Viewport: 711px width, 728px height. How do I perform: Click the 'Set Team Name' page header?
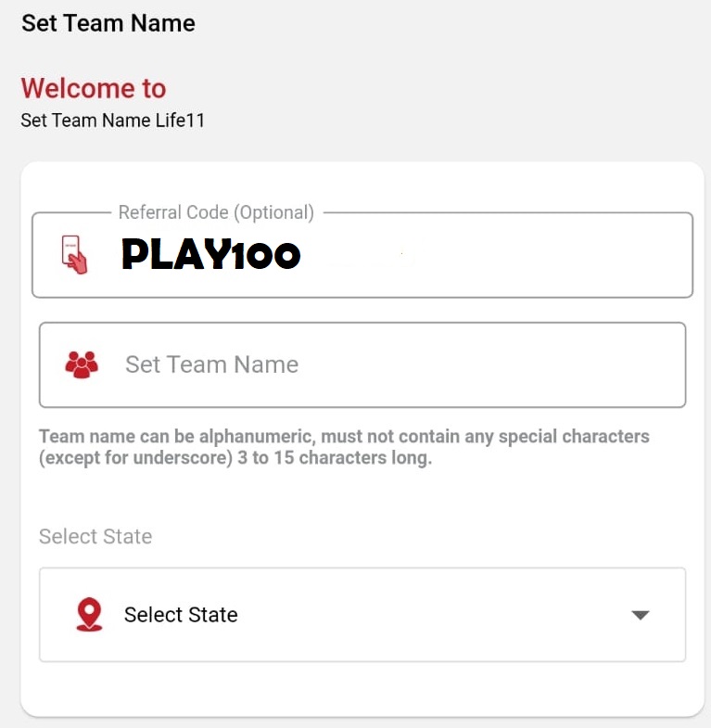pyautogui.click(x=108, y=23)
